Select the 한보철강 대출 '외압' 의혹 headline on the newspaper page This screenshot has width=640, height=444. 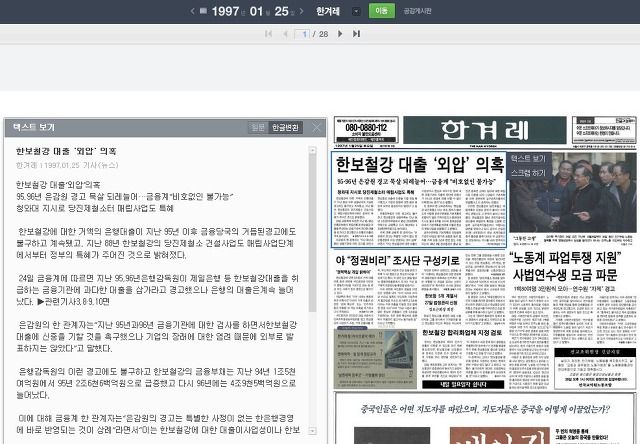pyautogui.click(x=420, y=164)
